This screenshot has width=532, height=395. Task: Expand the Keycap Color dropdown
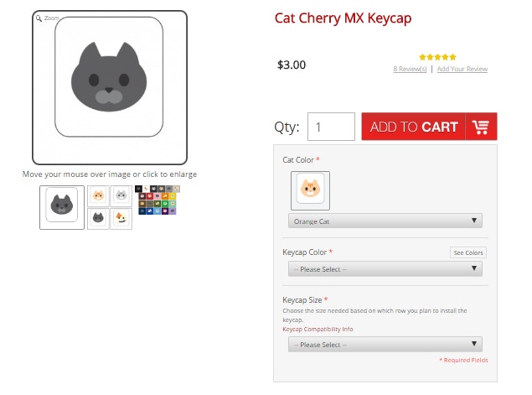coord(385,268)
